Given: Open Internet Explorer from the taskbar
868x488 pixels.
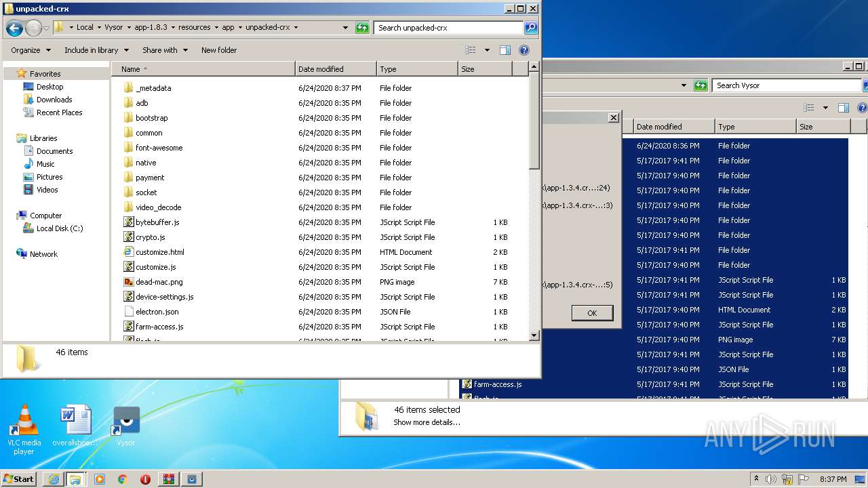Looking at the screenshot, I should (54, 479).
